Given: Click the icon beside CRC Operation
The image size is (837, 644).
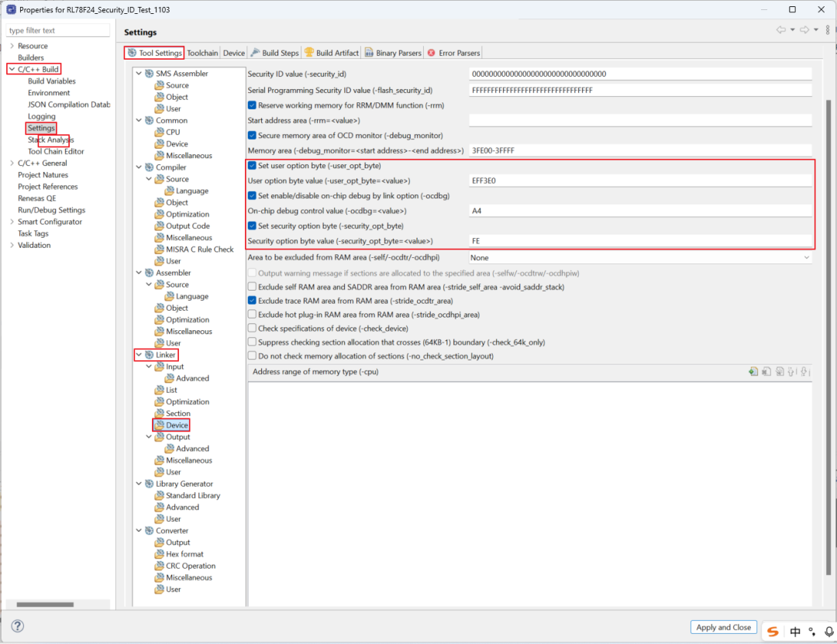Looking at the screenshot, I should (x=159, y=566).
